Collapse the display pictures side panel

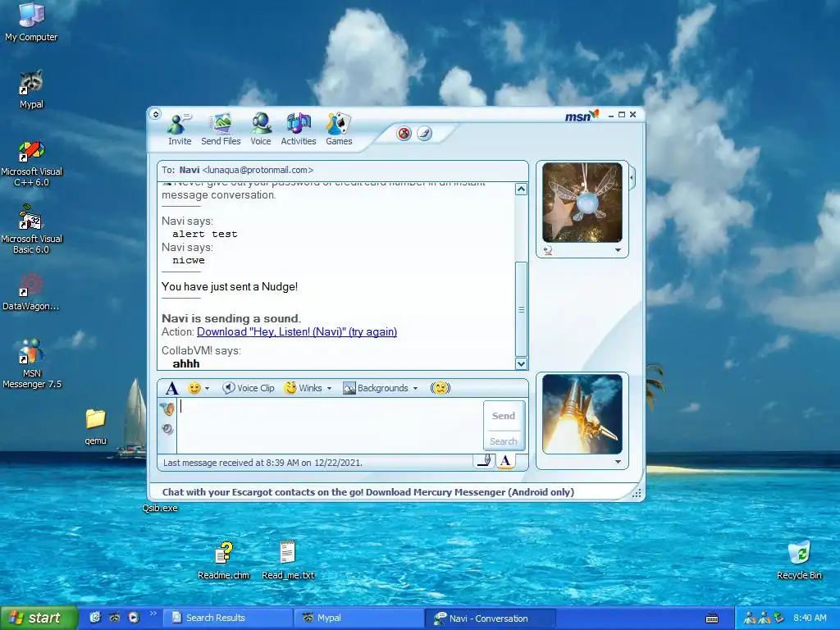(632, 177)
